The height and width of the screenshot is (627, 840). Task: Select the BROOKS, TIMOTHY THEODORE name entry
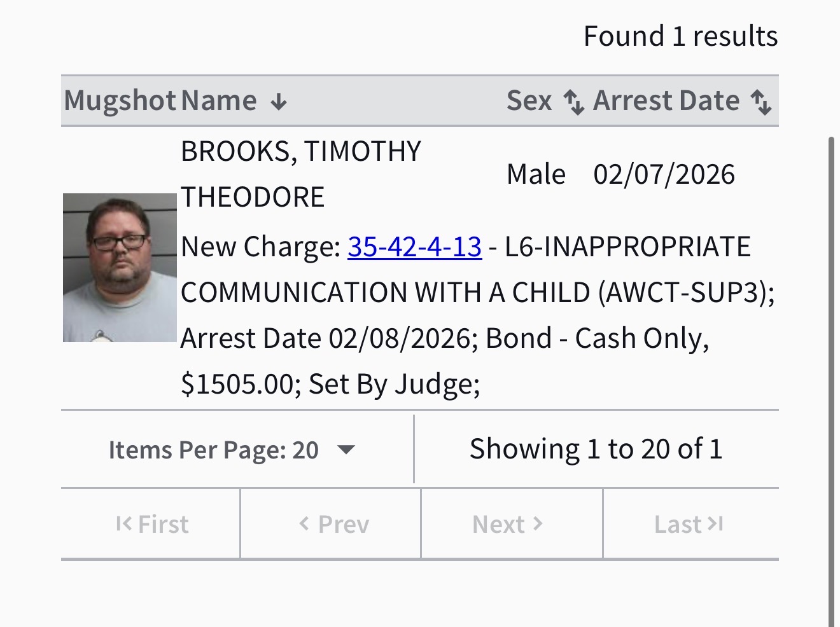pyautogui.click(x=300, y=174)
